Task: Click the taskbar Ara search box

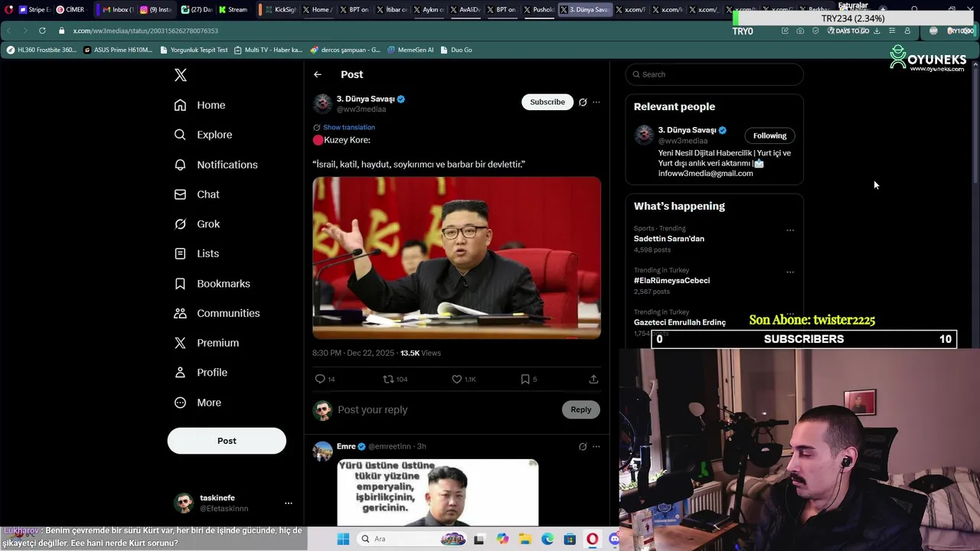Action: coord(413,539)
